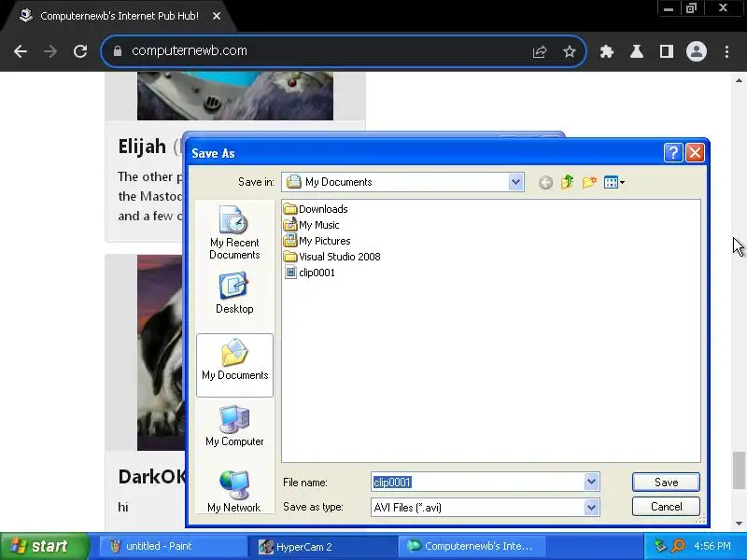Open the Windows start menu

coord(44,546)
